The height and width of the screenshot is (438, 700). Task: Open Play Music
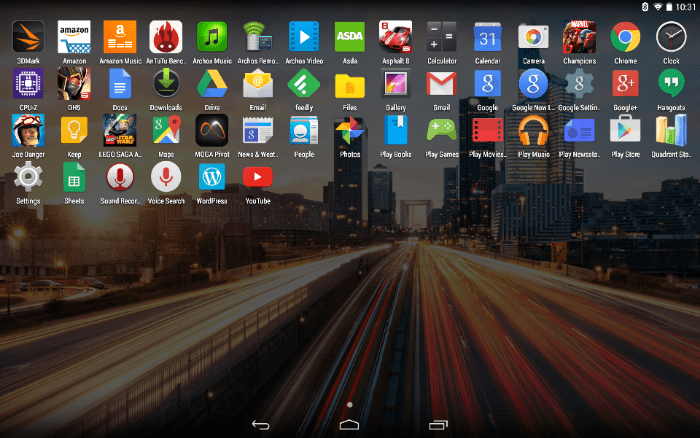pyautogui.click(x=533, y=130)
